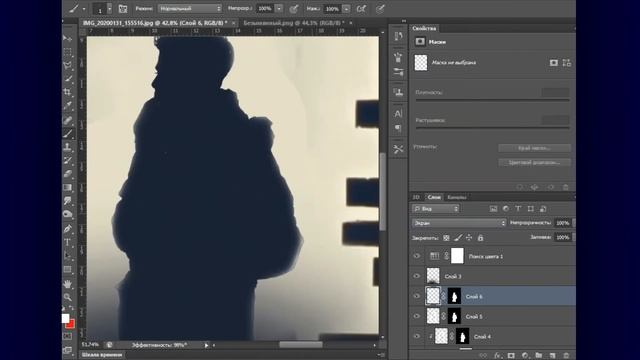Select the Rectangular Marquee tool
640x360 pixels.
click(67, 52)
